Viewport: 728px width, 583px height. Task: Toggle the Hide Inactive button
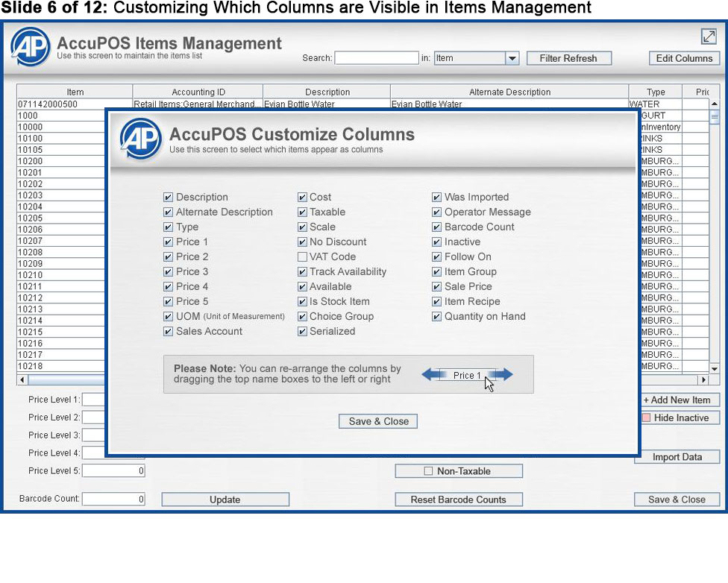(681, 417)
